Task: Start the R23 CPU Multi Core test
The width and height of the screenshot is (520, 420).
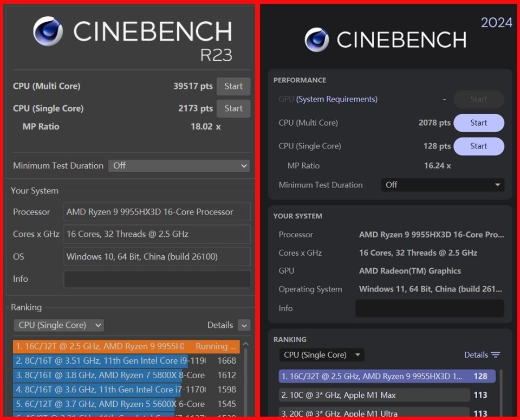Action: pyautogui.click(x=233, y=86)
